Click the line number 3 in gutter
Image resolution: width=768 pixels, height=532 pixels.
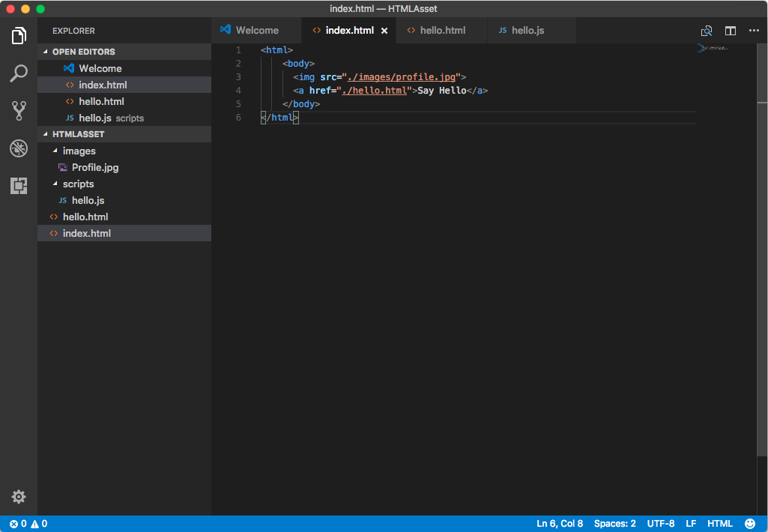(238, 77)
